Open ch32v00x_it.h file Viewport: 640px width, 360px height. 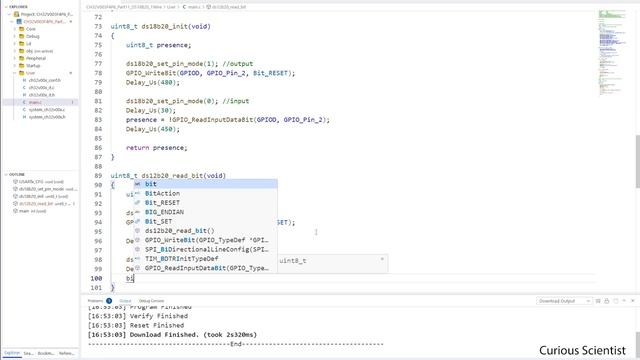tap(41, 95)
